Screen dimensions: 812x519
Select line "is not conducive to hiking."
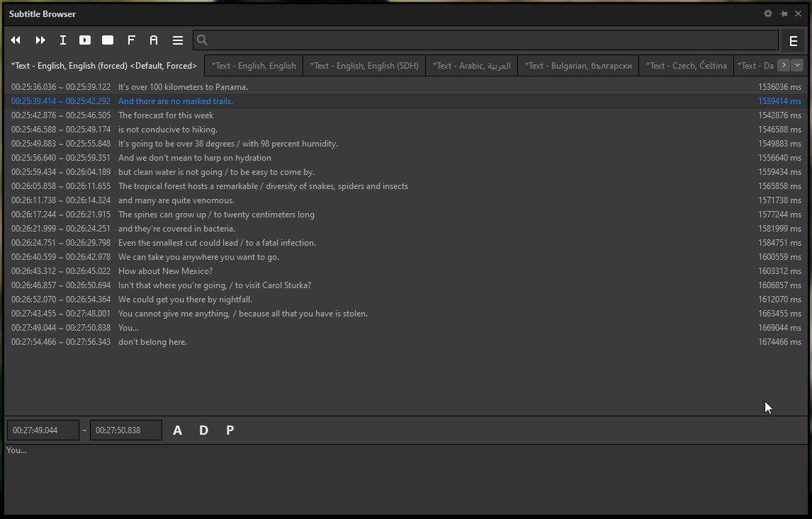(406, 130)
